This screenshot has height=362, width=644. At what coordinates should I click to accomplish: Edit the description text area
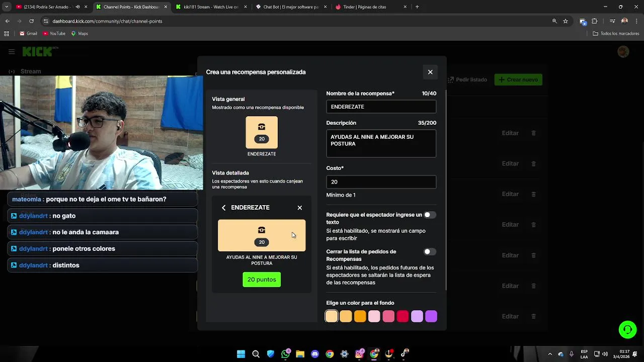[x=381, y=143]
